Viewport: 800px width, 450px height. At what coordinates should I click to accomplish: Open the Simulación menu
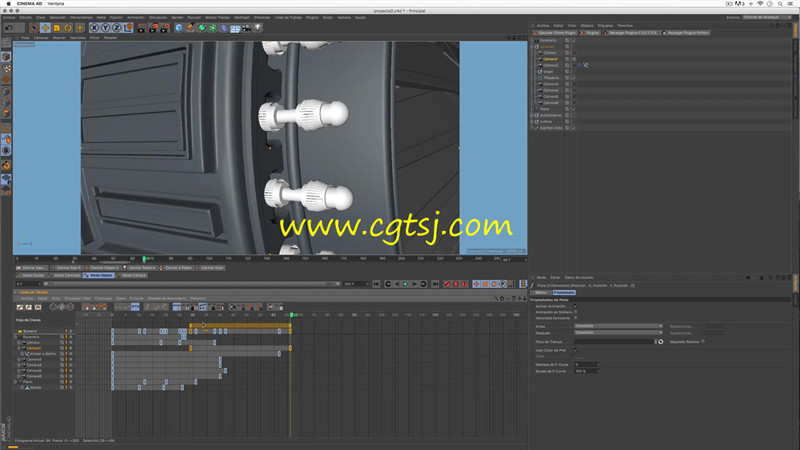point(158,17)
